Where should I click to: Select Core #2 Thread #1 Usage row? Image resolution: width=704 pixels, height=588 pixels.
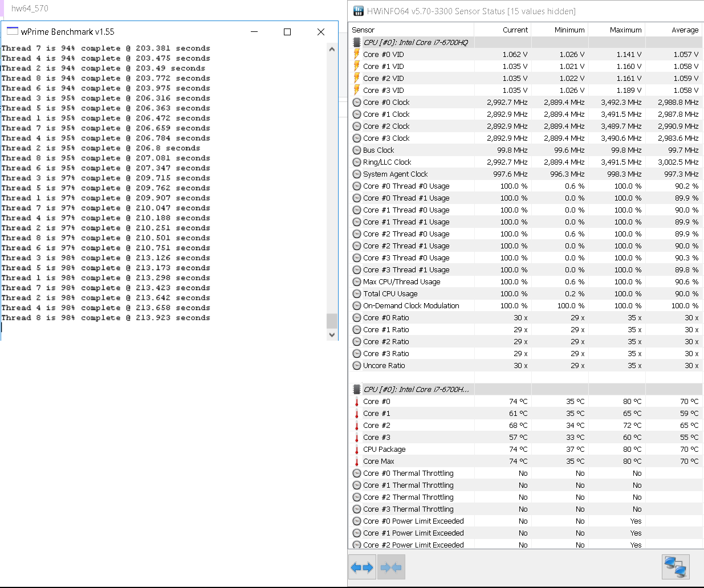526,246
